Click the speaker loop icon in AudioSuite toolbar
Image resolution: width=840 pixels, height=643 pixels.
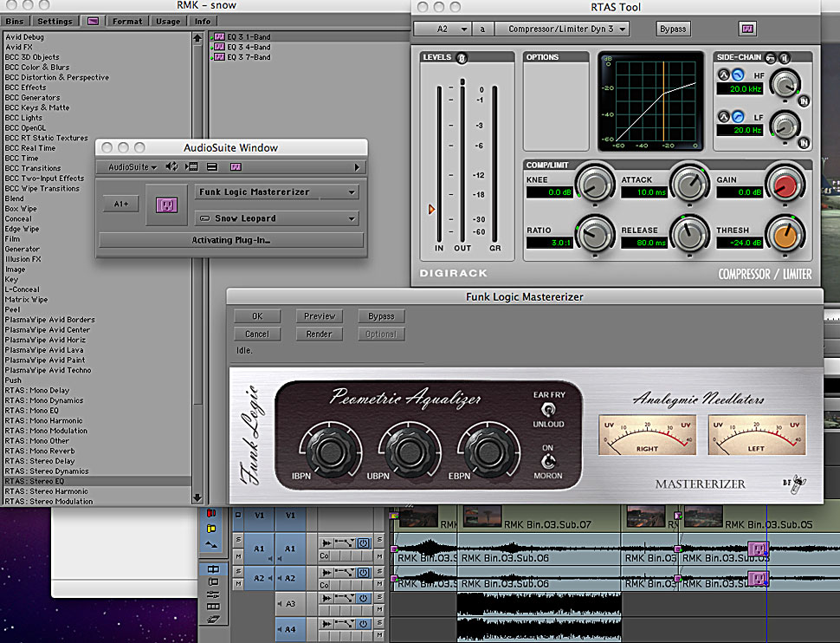click(171, 166)
